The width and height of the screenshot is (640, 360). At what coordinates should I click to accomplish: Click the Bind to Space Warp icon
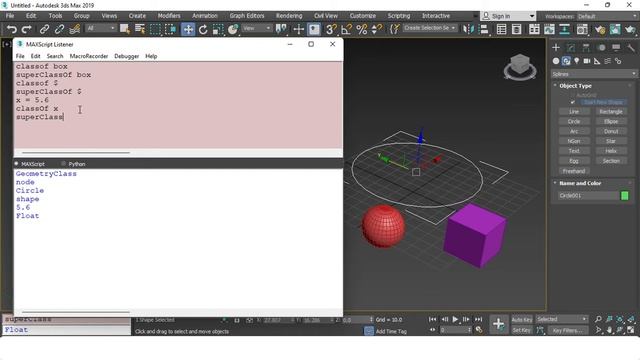74,29
